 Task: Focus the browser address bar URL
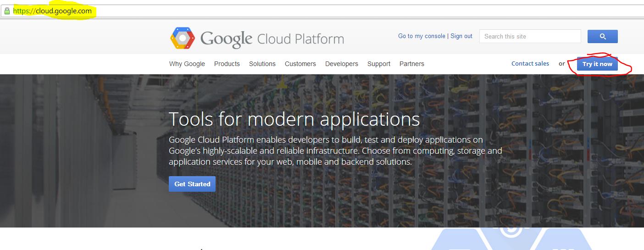tap(52, 11)
